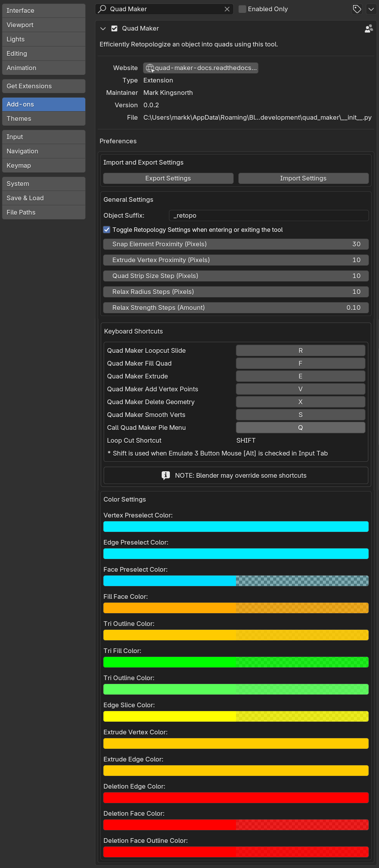Change the Extrude shortcut E
This screenshot has width=379, height=868.
pyautogui.click(x=301, y=376)
